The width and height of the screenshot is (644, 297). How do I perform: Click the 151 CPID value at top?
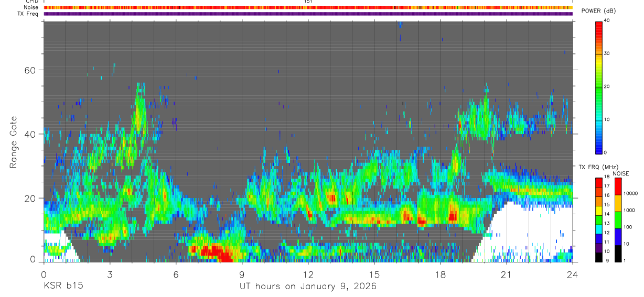click(308, 2)
